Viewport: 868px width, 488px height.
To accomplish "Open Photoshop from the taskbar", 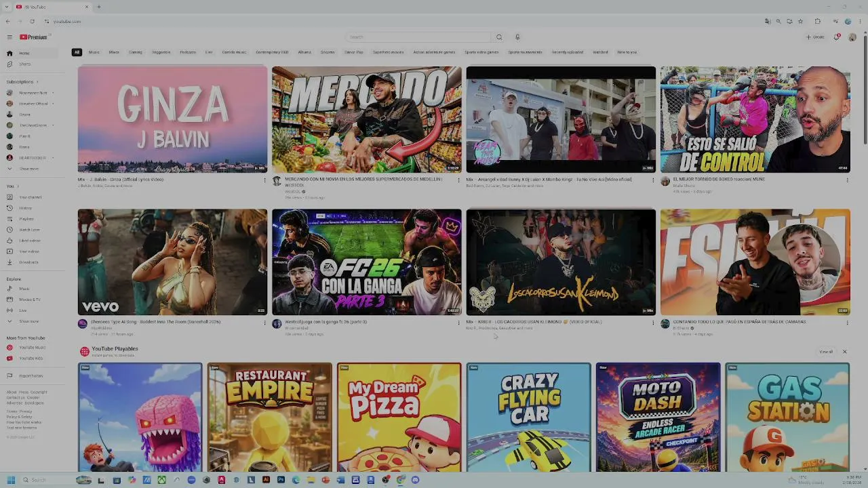I will (281, 480).
